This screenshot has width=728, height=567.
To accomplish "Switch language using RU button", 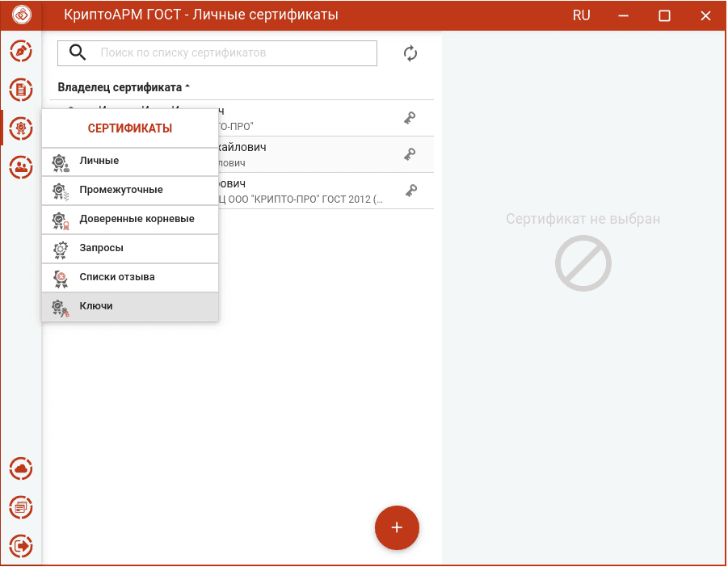I will point(581,15).
